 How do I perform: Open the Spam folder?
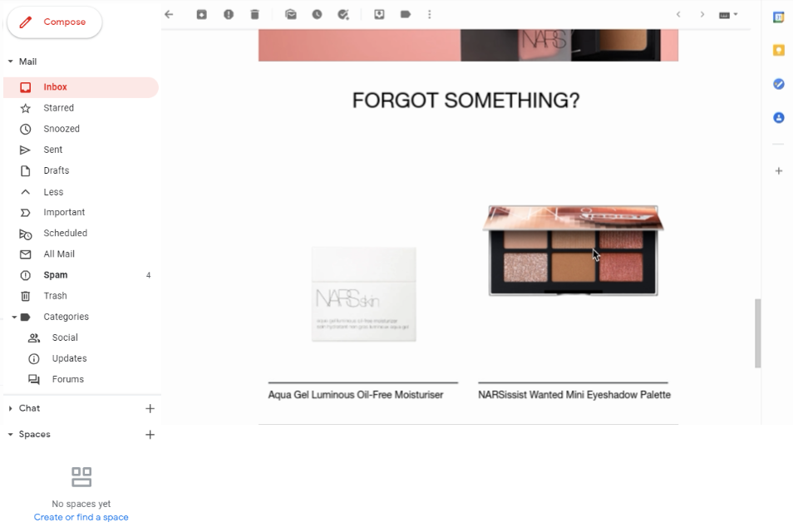pyautogui.click(x=81, y=275)
